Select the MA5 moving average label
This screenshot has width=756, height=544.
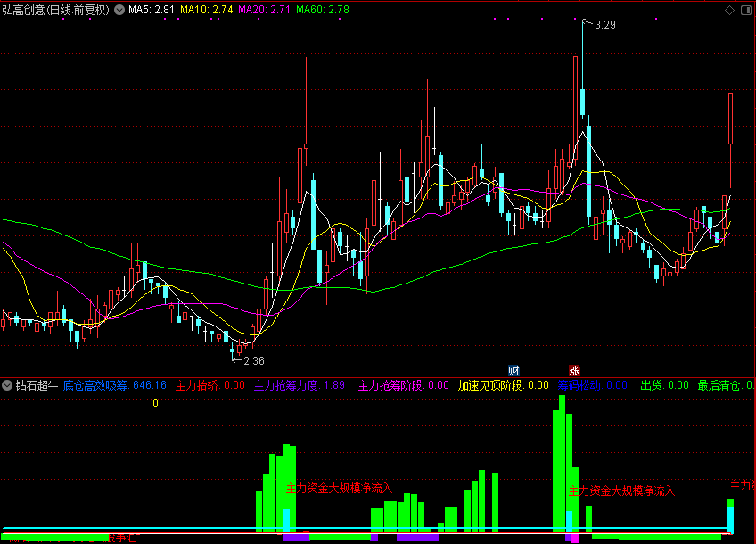coord(151,11)
